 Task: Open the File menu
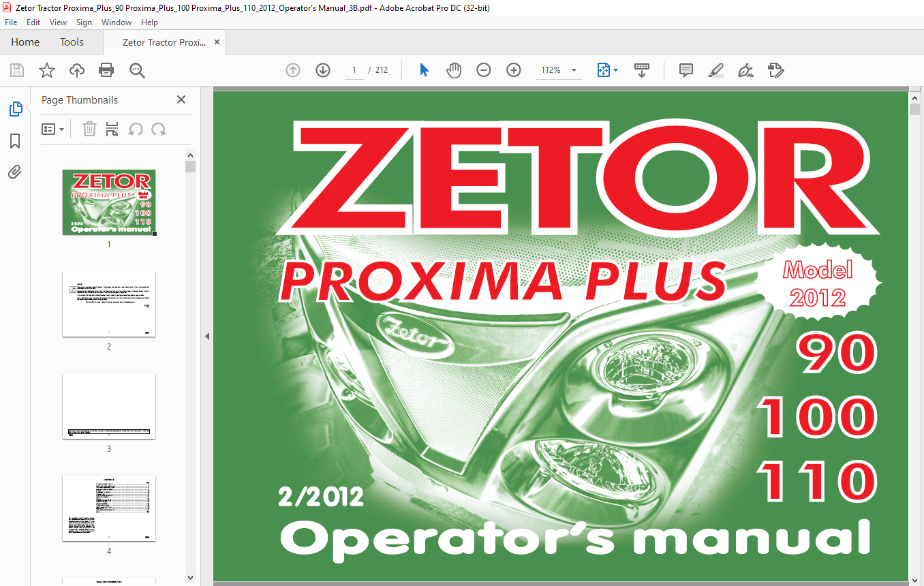point(11,22)
